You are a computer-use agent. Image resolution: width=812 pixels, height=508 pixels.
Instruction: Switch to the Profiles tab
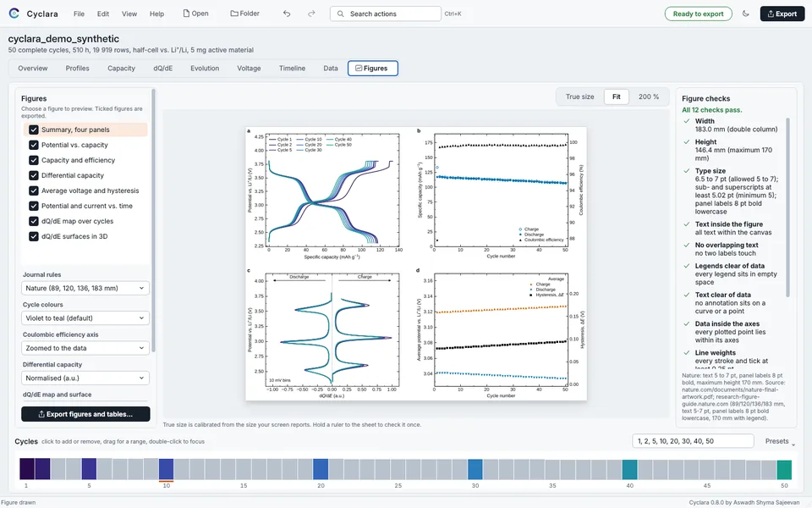click(77, 69)
